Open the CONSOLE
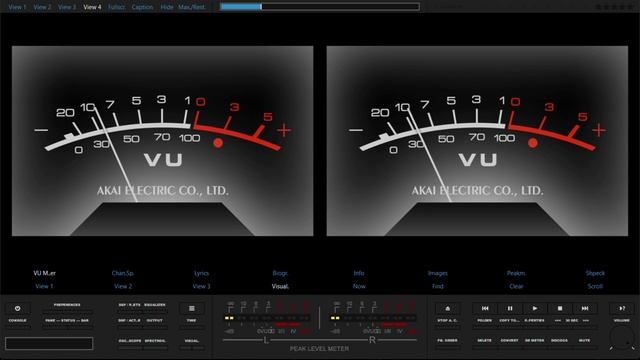The height and width of the screenshot is (360, 640). [18, 321]
